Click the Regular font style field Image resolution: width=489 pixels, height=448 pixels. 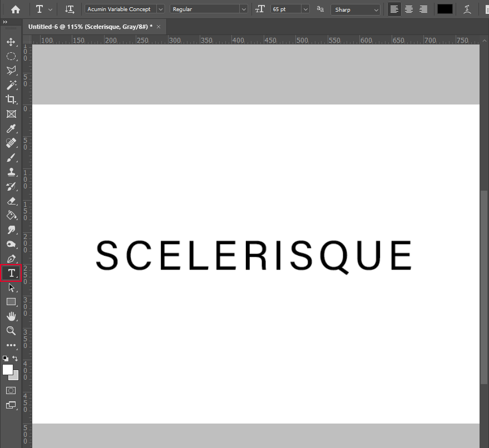[x=205, y=9]
